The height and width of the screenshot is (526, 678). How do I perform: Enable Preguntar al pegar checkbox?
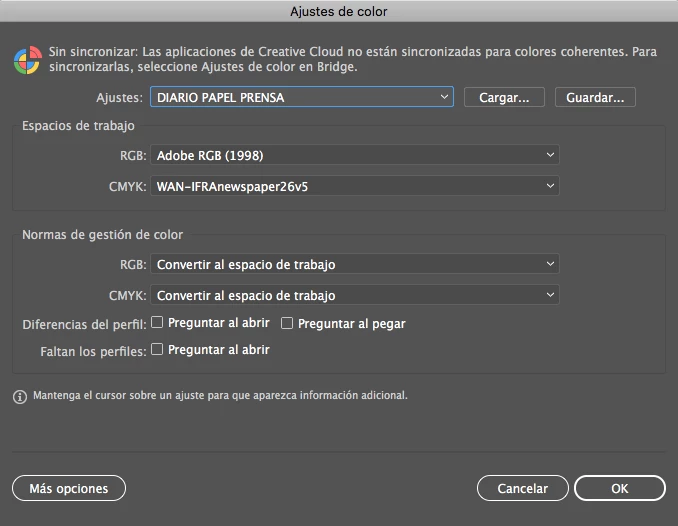[x=287, y=323]
